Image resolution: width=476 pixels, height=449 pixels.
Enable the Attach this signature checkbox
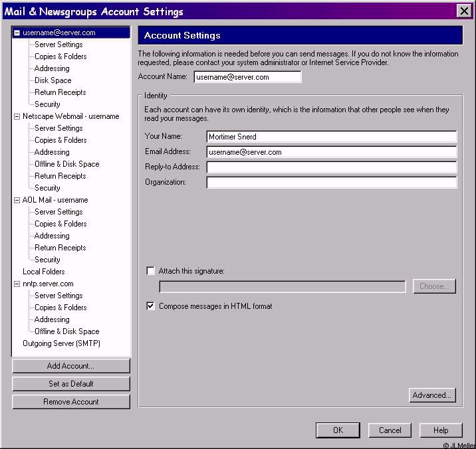[x=151, y=271]
